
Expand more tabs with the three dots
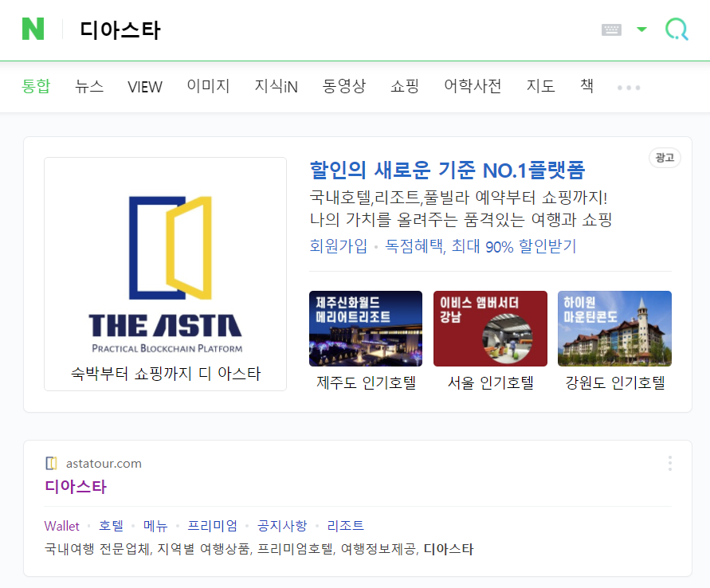coord(629,88)
